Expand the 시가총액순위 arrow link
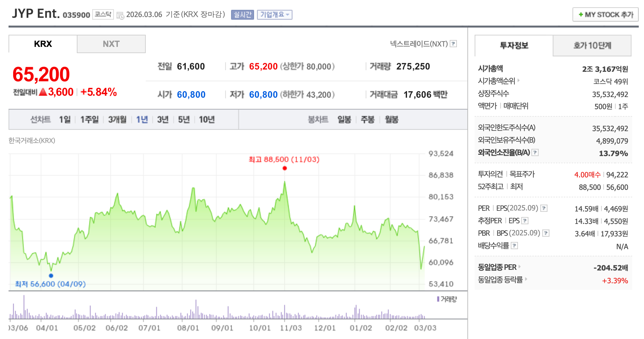This screenshot has height=339, width=644. click(x=519, y=80)
